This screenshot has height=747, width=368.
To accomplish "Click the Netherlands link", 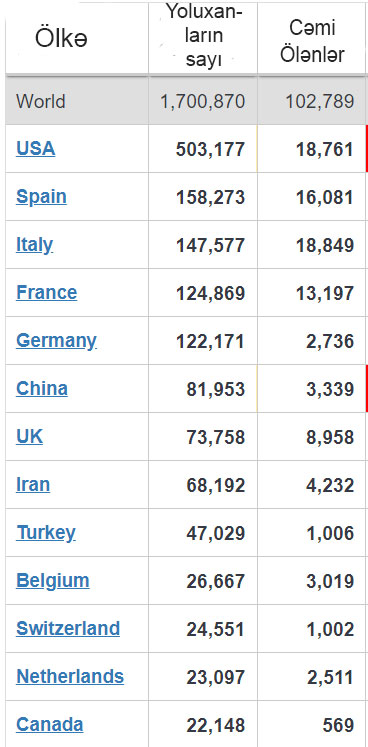I will pos(70,676).
